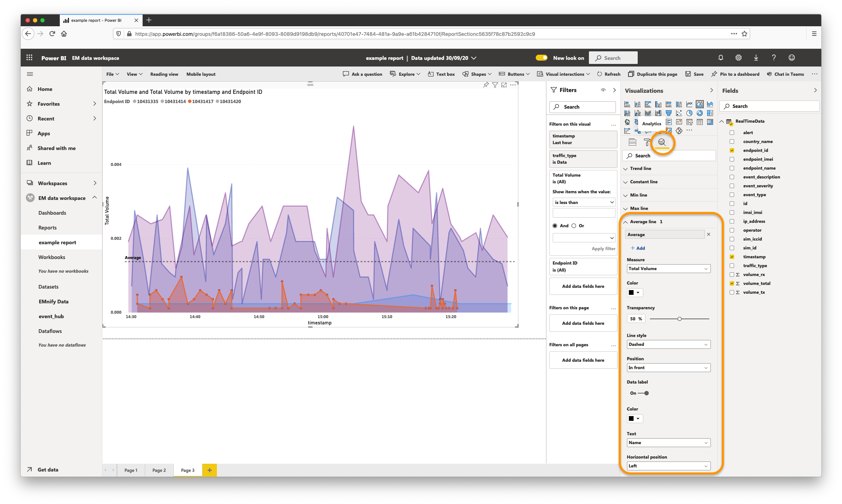Image resolution: width=842 pixels, height=504 pixels.
Task: Click Apply filter link
Action: coord(603,249)
